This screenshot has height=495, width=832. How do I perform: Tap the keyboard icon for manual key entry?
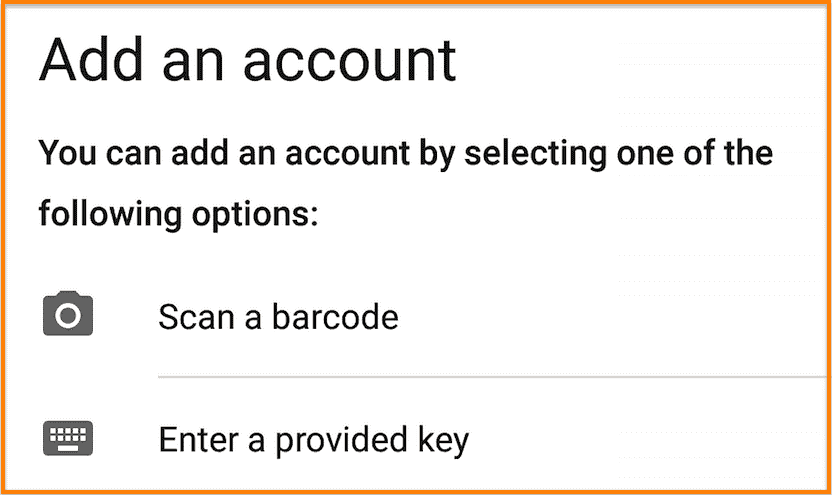(68, 438)
